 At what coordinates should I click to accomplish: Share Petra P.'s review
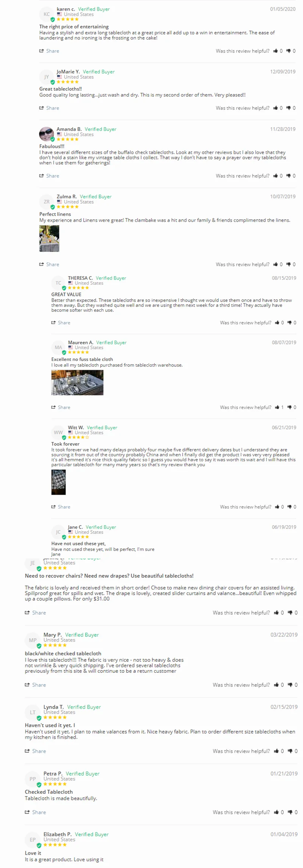point(35,812)
